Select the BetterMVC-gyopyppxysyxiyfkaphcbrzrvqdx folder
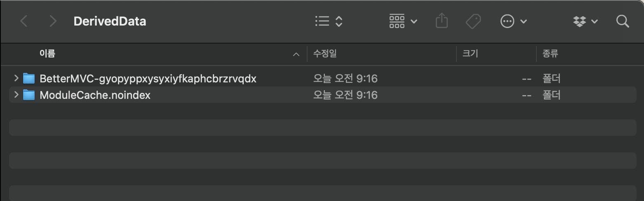644x201 pixels. pyautogui.click(x=148, y=78)
